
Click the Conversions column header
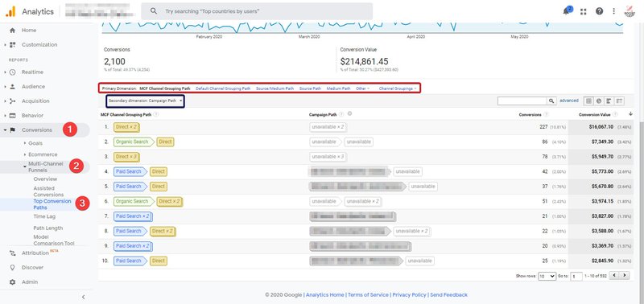[530, 115]
